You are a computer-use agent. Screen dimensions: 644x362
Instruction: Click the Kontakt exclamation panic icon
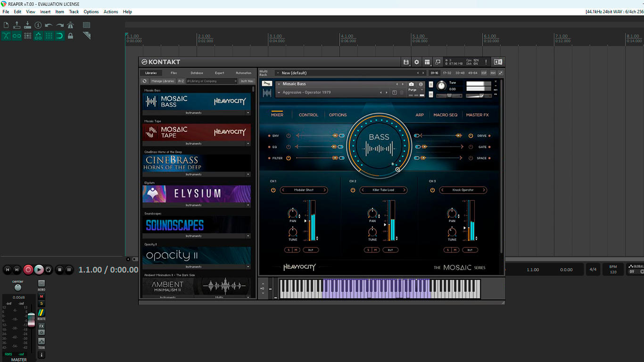pos(486,62)
